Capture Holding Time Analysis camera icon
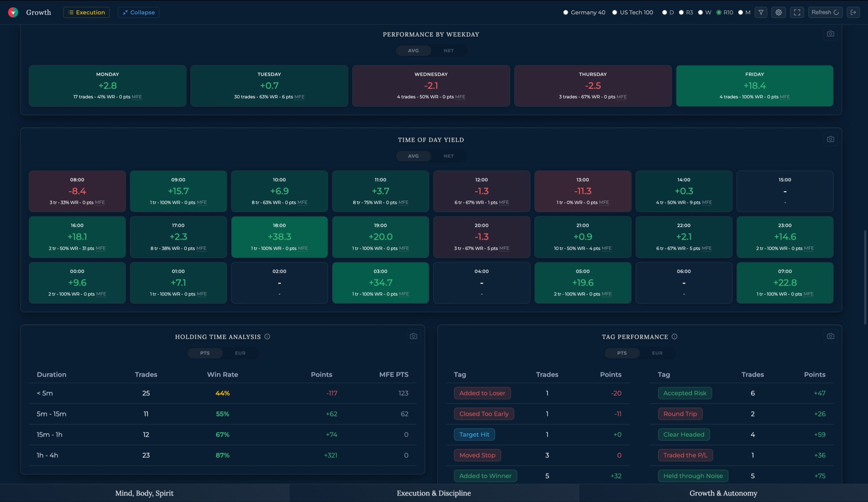The width and height of the screenshot is (868, 502). (x=413, y=336)
